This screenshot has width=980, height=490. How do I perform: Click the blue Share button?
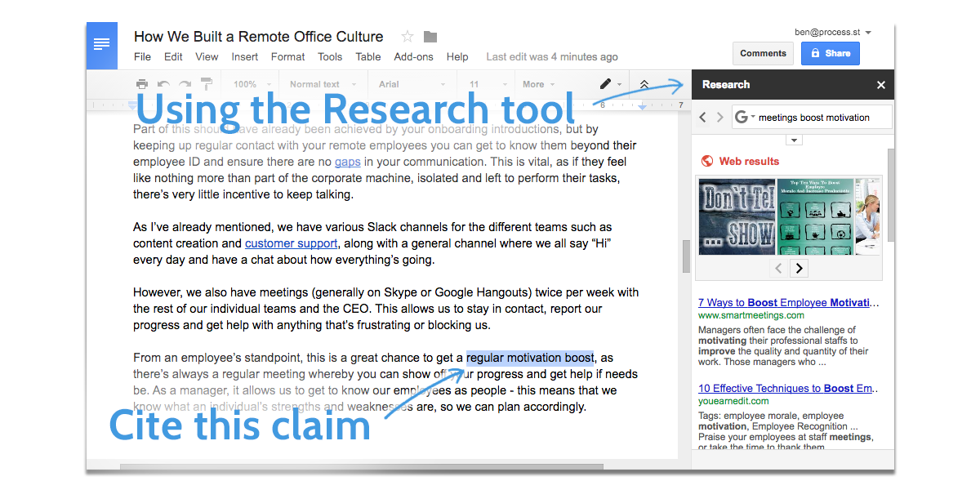click(830, 53)
